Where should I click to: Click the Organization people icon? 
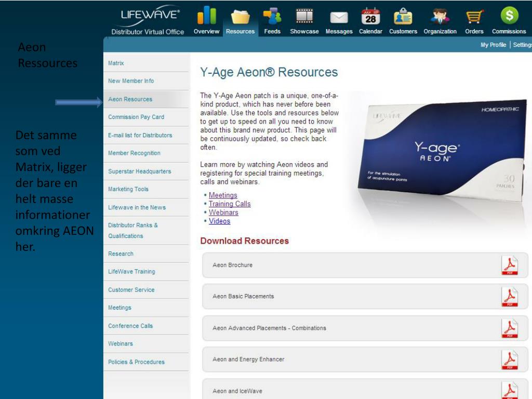(440, 16)
